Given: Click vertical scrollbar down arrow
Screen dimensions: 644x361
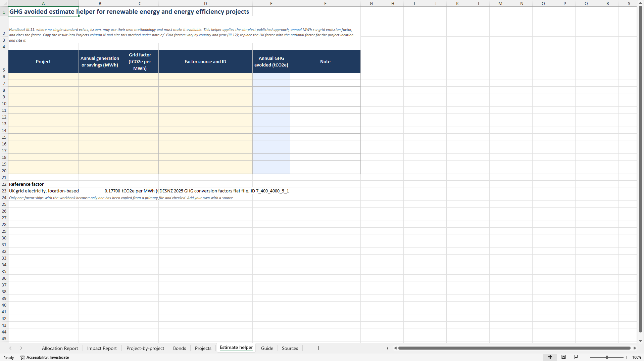Looking at the screenshot, I should coord(640,341).
